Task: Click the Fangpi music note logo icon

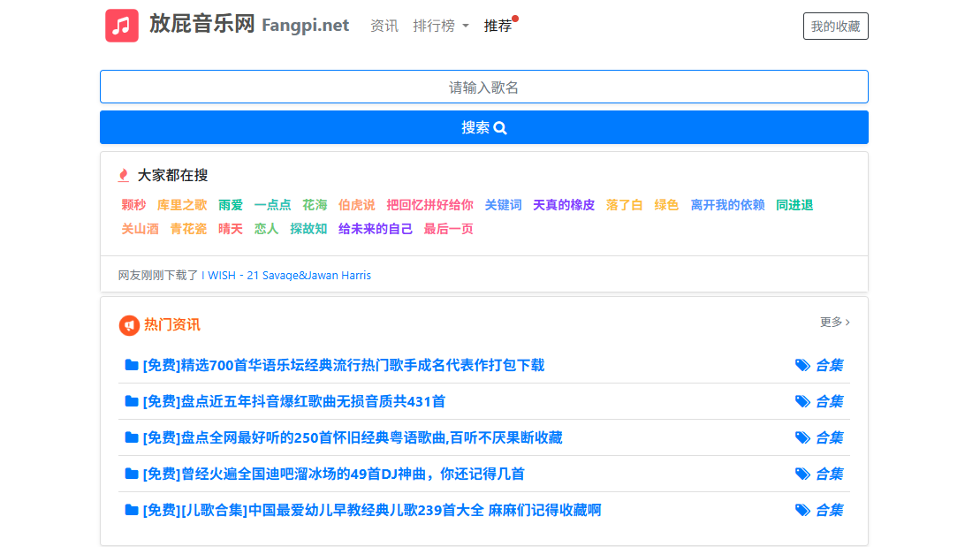Action: [x=121, y=26]
